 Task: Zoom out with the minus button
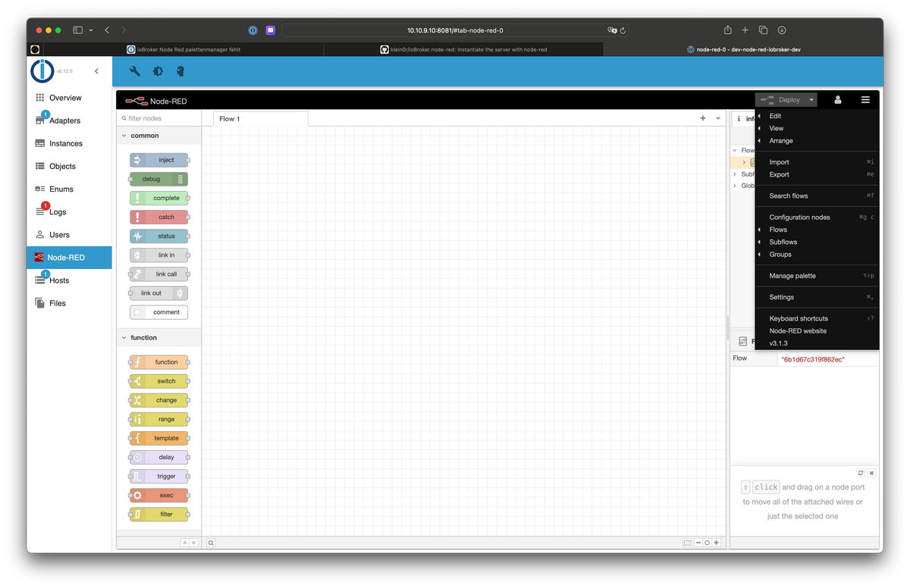pos(698,543)
